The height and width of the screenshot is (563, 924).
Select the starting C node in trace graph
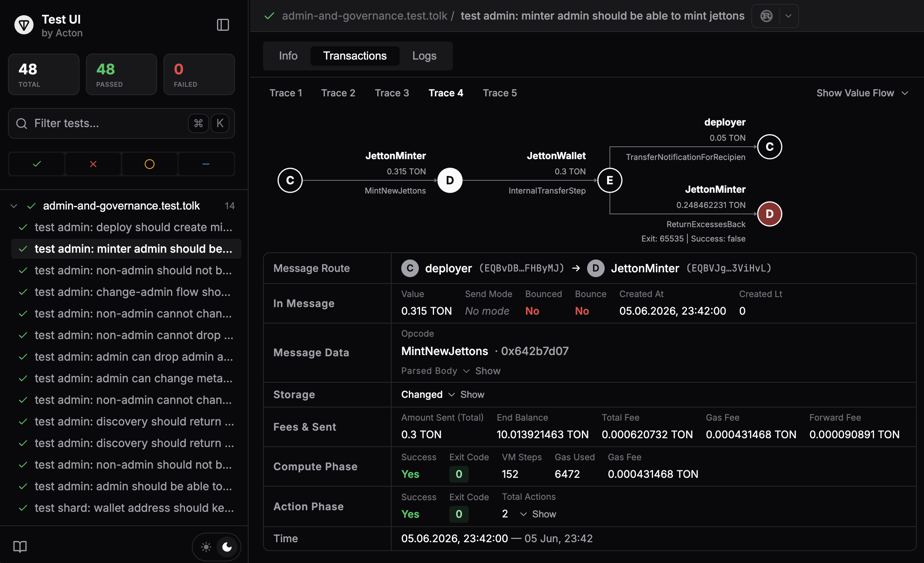(290, 180)
